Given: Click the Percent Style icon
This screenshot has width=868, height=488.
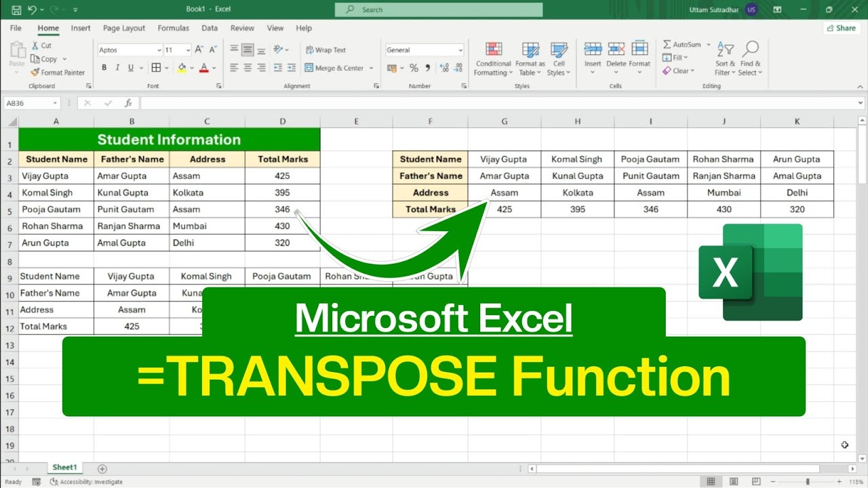Looking at the screenshot, I should pos(414,68).
